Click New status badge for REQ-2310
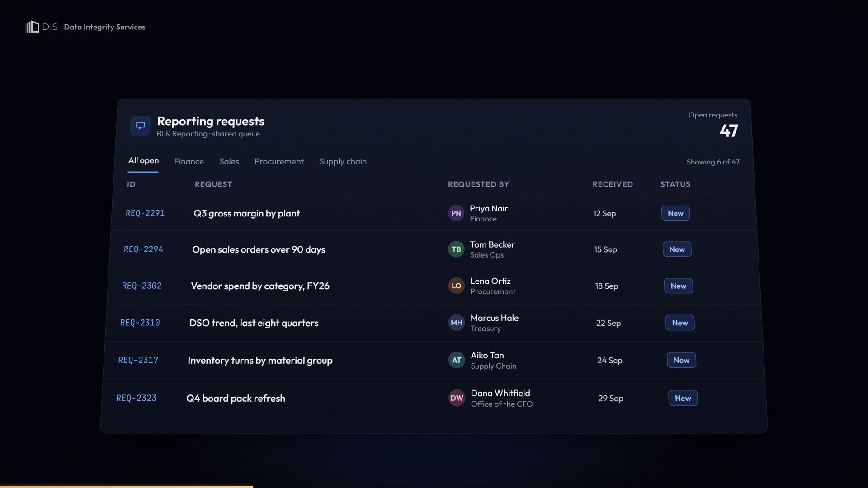 click(680, 323)
